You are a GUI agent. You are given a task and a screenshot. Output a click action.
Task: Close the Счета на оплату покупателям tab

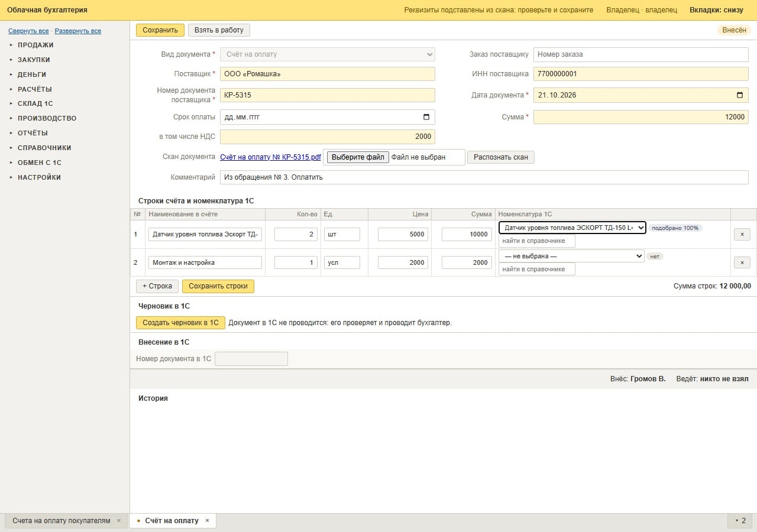click(118, 521)
